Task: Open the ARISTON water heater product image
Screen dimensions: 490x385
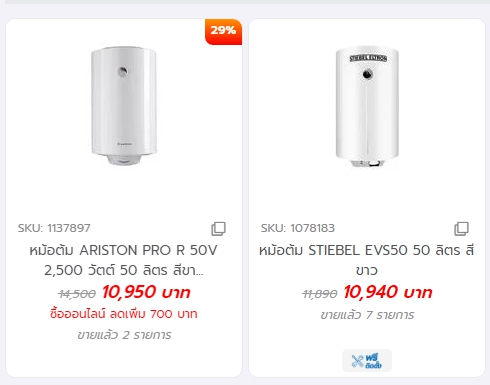Action: (x=124, y=106)
